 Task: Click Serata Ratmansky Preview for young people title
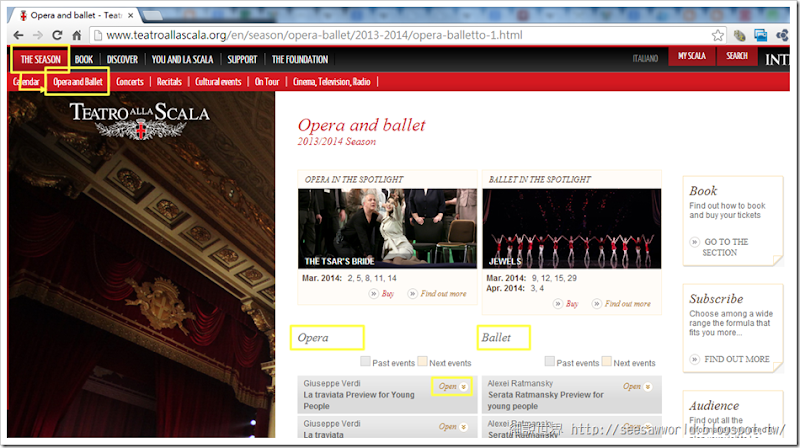(x=545, y=401)
